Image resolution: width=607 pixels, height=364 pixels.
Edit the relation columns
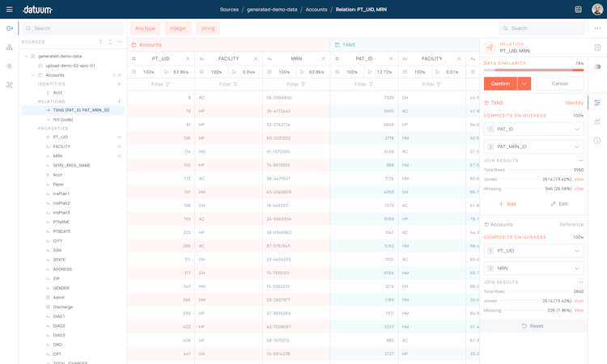(559, 204)
